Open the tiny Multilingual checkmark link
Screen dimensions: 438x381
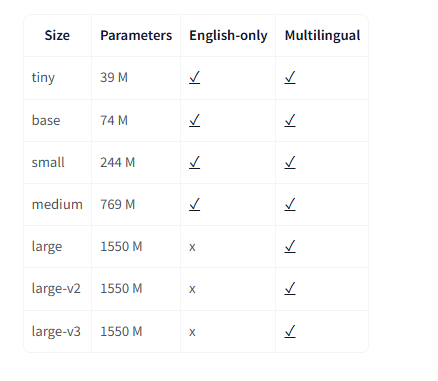(x=290, y=77)
